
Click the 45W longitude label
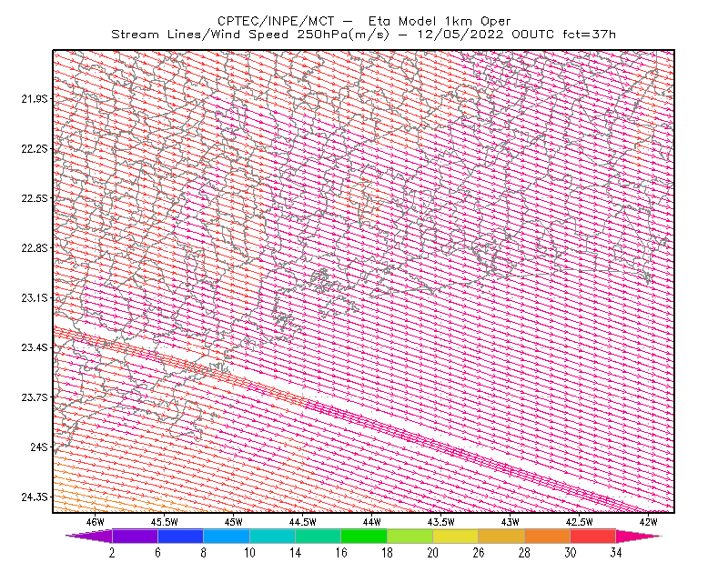(234, 522)
